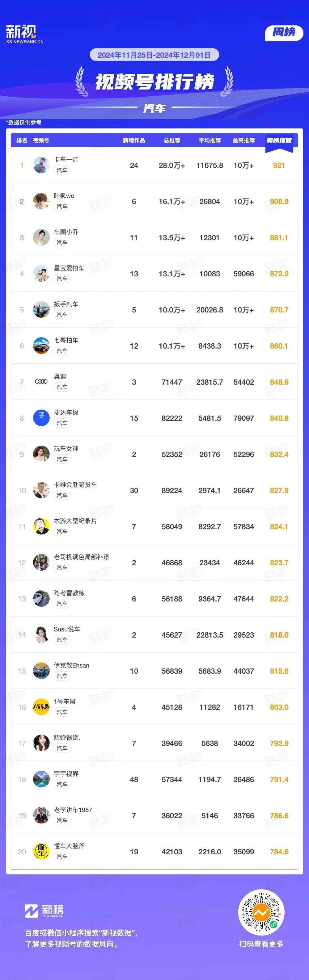The image size is (309, 980).
Task: Select the 新榜指数 column header
Action: pos(279,140)
